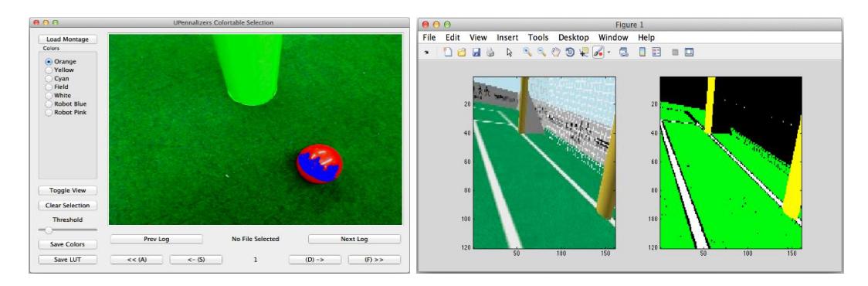Click the left camera image plot in Figure 1
The image size is (868, 286).
click(544, 162)
